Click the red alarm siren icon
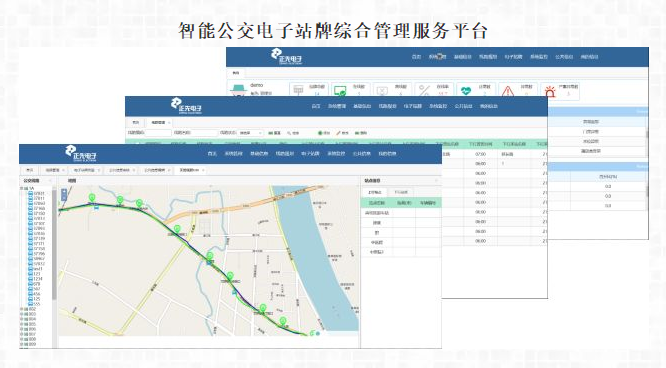 (x=550, y=91)
